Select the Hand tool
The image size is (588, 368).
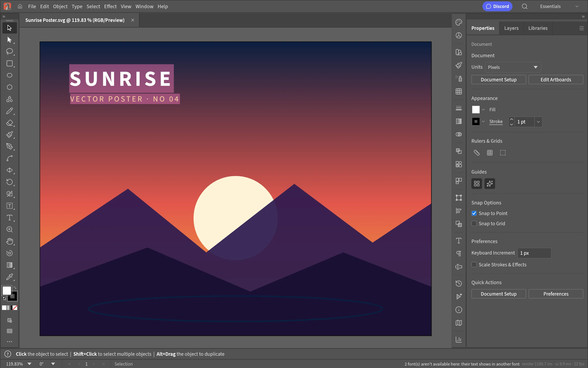point(9,241)
